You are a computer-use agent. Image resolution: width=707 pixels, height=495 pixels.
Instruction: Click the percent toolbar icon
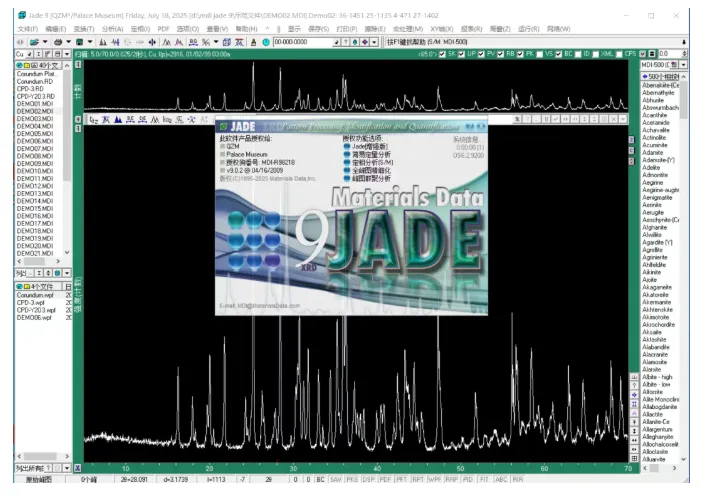pyautogui.click(x=206, y=42)
